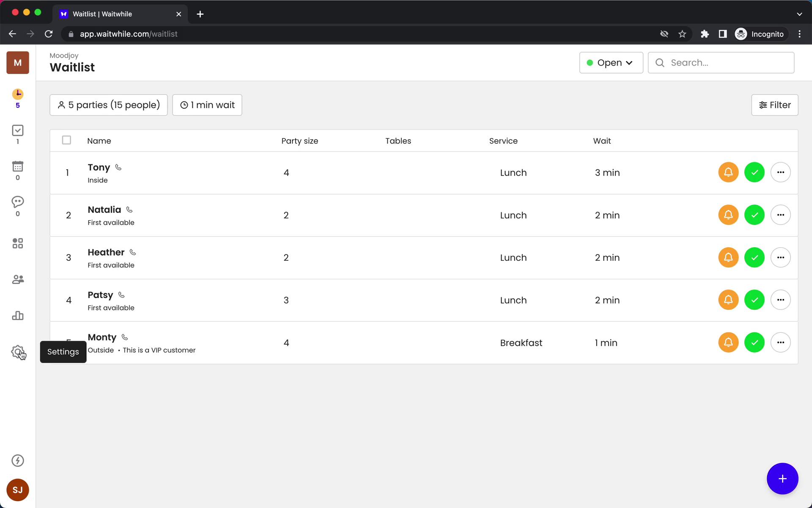
Task: Serve Natalia with the green checkmark
Action: pos(754,215)
